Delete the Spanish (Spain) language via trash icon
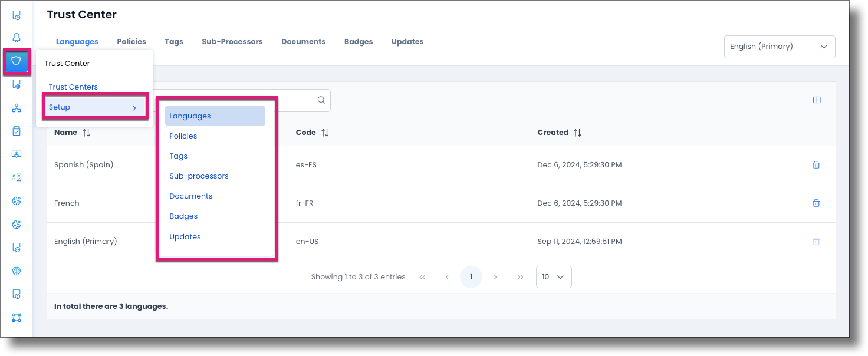Screen dimensions: 868x356 (x=816, y=164)
